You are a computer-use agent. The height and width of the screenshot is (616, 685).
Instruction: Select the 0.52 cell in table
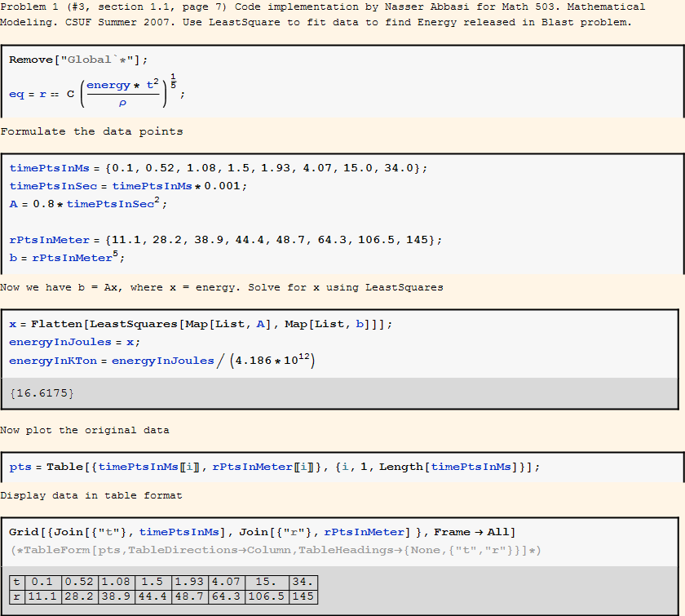coord(79,583)
